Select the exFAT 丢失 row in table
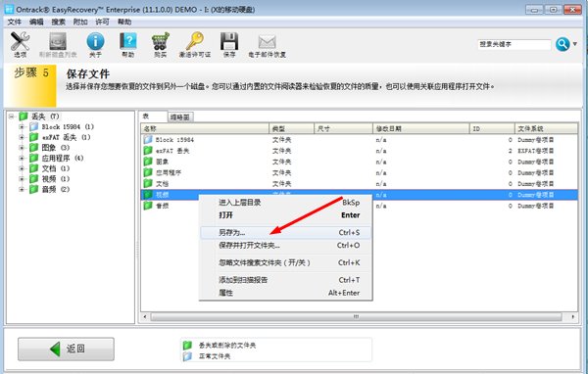The image size is (588, 374). (x=360, y=151)
